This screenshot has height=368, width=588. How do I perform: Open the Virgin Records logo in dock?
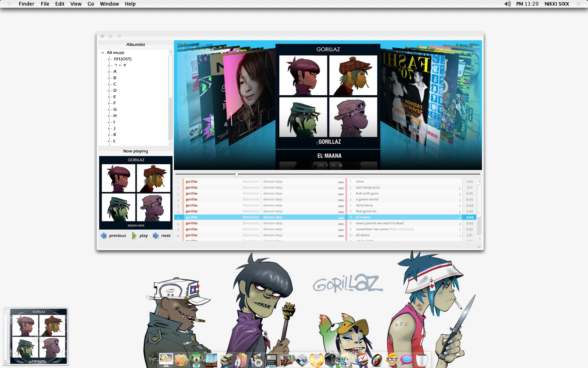tap(153, 360)
